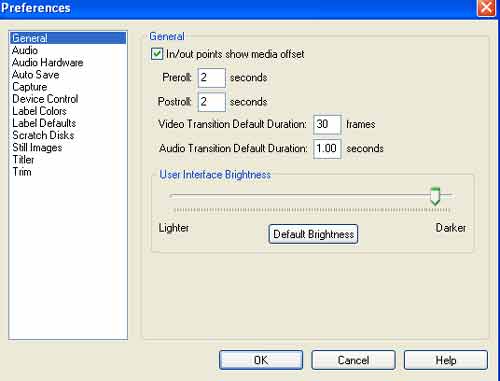Close the Preferences window
Image resolution: width=500 pixels, height=381 pixels.
tap(486, 7)
